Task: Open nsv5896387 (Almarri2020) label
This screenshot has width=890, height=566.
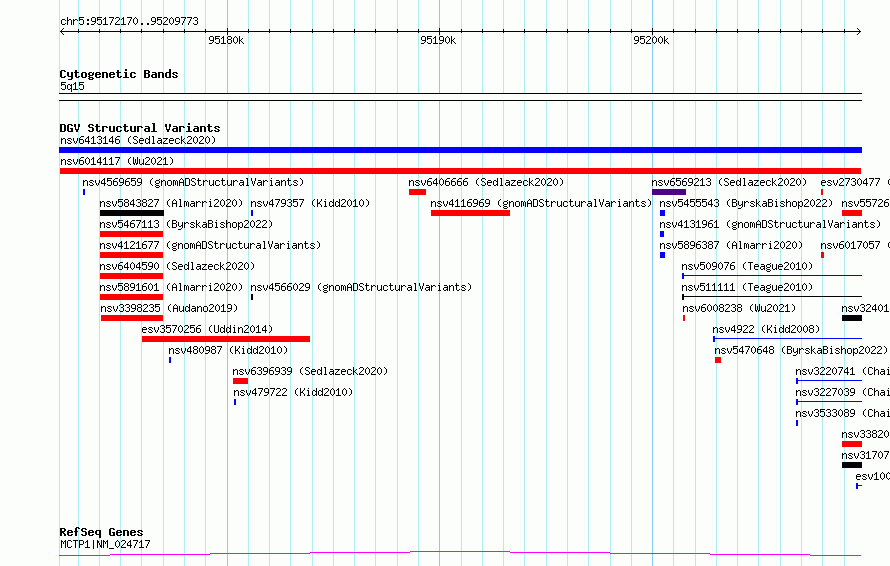Action: (x=731, y=245)
